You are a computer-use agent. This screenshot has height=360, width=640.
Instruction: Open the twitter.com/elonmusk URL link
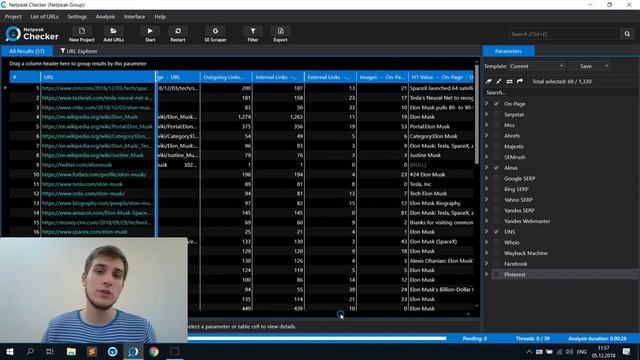77,165
